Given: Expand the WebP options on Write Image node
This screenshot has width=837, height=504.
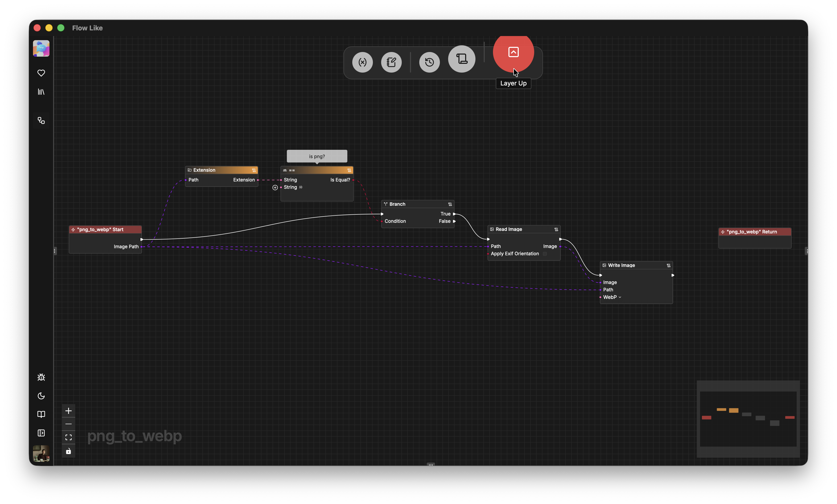Looking at the screenshot, I should click(x=620, y=297).
